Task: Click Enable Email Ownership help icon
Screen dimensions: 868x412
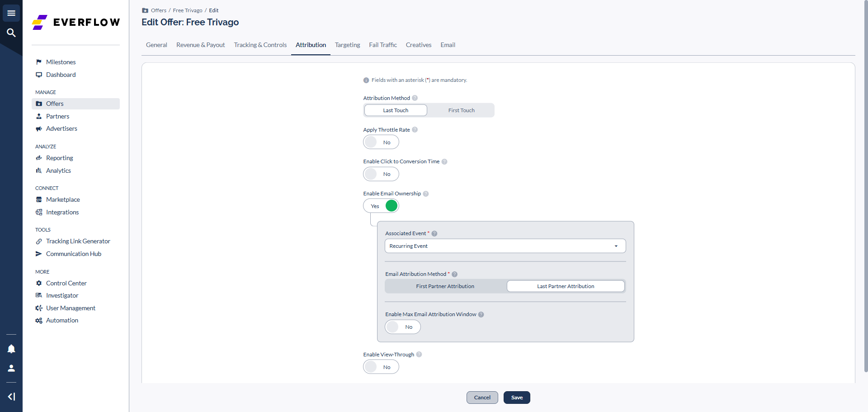Action: tap(426, 194)
